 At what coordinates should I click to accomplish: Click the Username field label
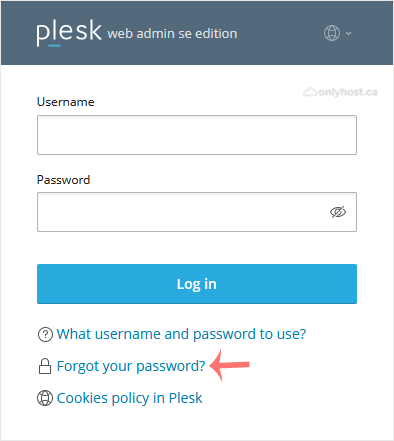[x=66, y=102]
